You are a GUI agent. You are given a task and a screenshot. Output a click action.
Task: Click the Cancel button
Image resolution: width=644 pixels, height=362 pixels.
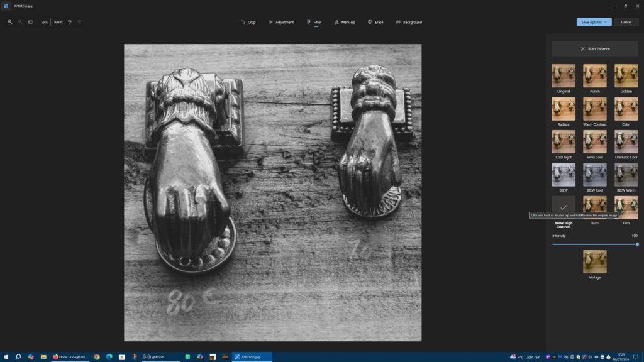626,22
